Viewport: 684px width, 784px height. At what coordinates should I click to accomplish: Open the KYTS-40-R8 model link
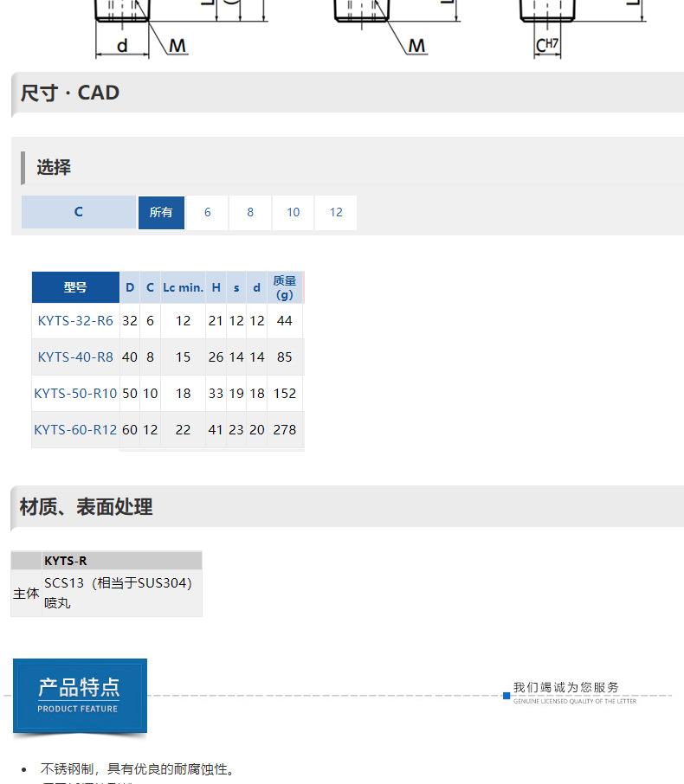[75, 357]
